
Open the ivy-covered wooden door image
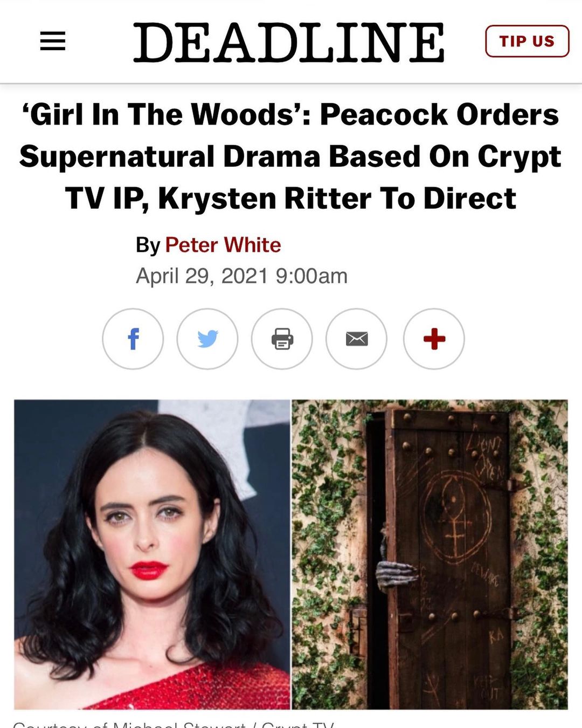pos(430,554)
